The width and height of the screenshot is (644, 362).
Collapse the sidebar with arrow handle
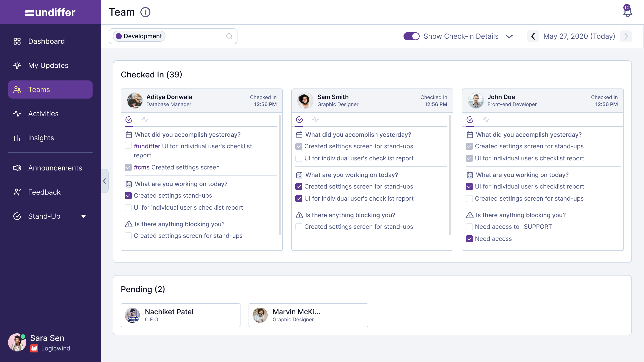105,181
